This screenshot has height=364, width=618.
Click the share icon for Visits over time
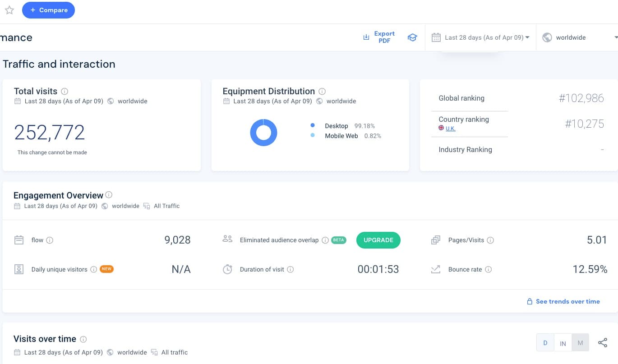[x=603, y=342]
